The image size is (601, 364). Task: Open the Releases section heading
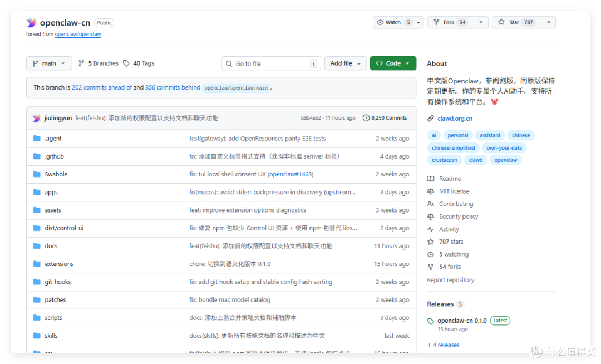(x=440, y=304)
